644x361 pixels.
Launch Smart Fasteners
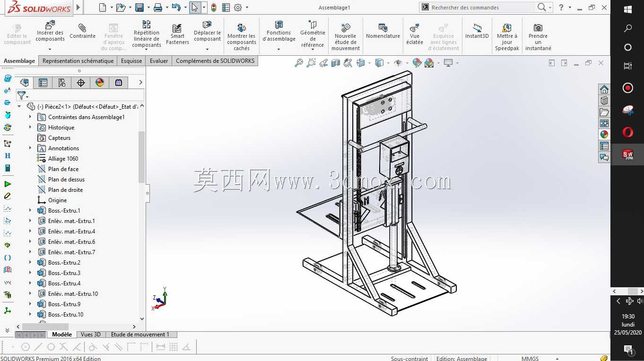click(x=177, y=34)
